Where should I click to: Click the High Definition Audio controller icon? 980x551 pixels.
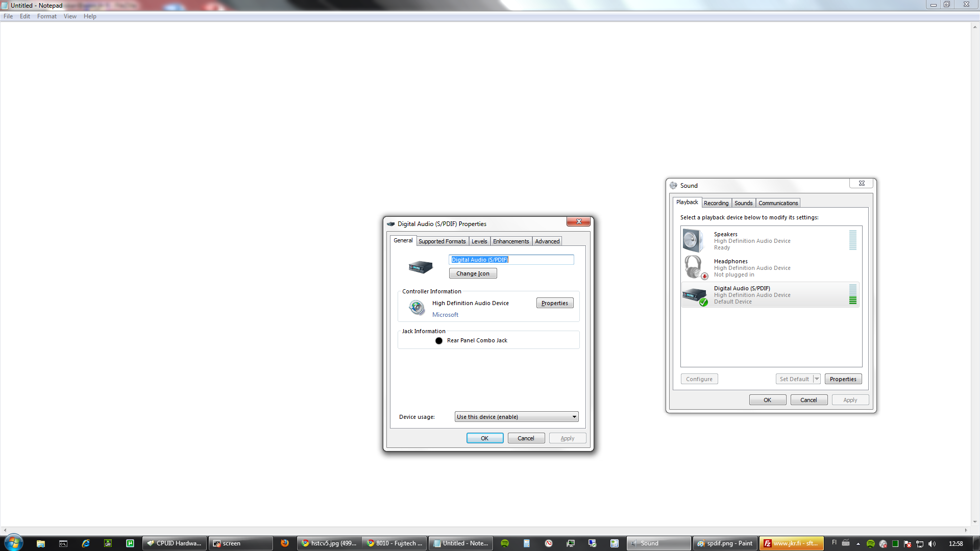[416, 307]
